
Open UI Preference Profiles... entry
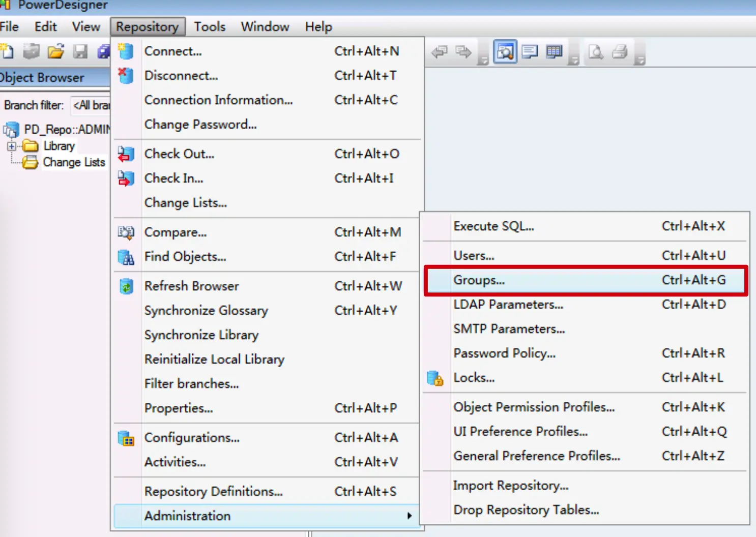pyautogui.click(x=585, y=431)
